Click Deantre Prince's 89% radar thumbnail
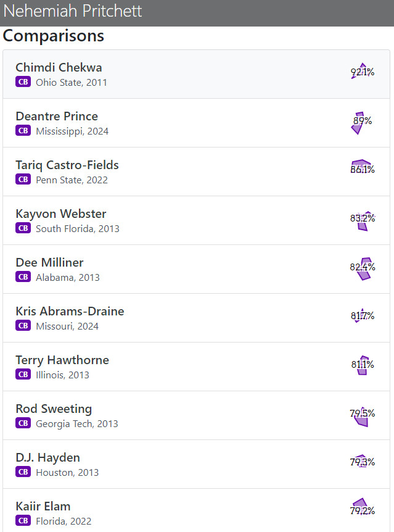The width and height of the screenshot is (394, 532). (x=363, y=120)
